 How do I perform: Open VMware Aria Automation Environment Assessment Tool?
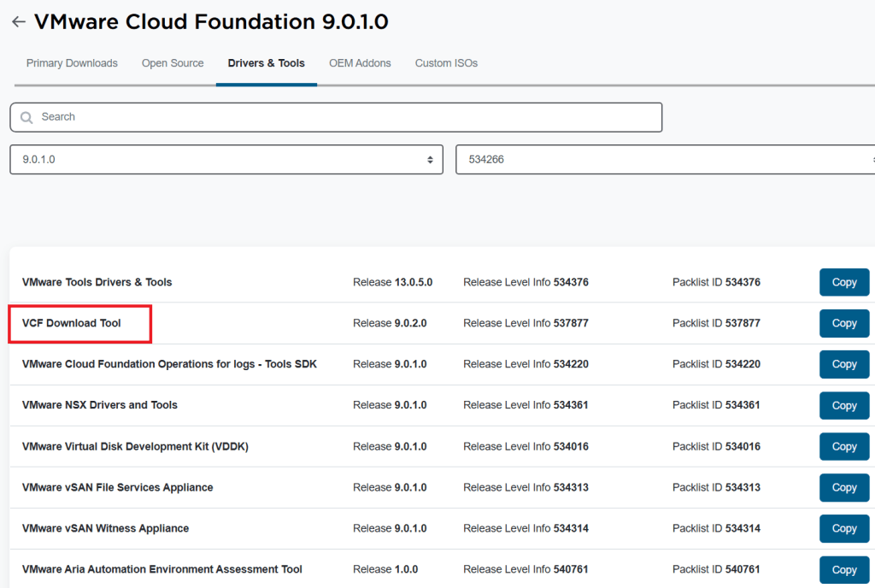pyautogui.click(x=162, y=569)
